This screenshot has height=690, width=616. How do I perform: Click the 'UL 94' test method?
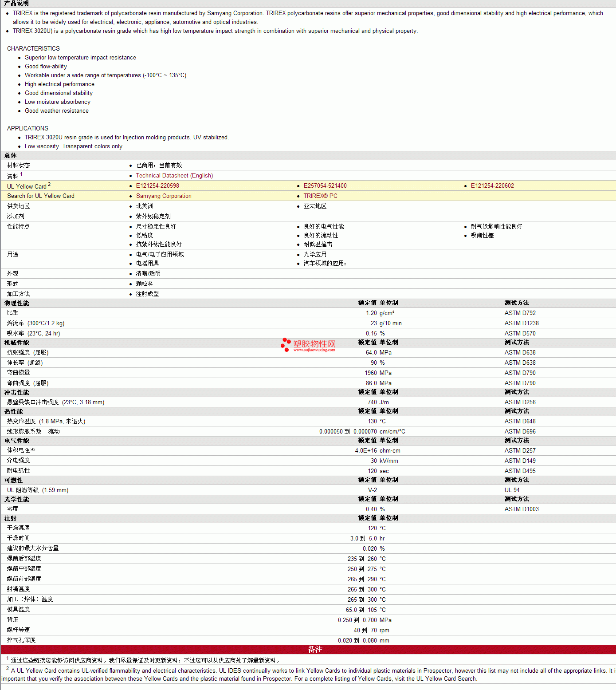pos(512,490)
